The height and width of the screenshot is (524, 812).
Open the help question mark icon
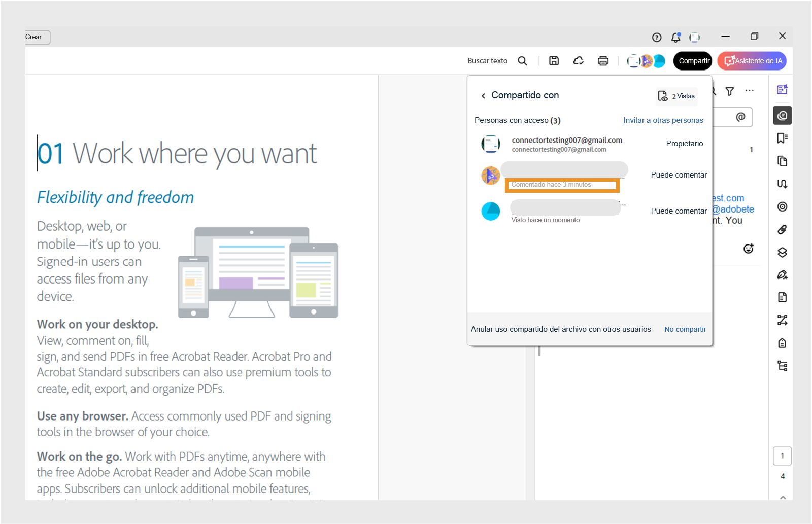pos(657,37)
